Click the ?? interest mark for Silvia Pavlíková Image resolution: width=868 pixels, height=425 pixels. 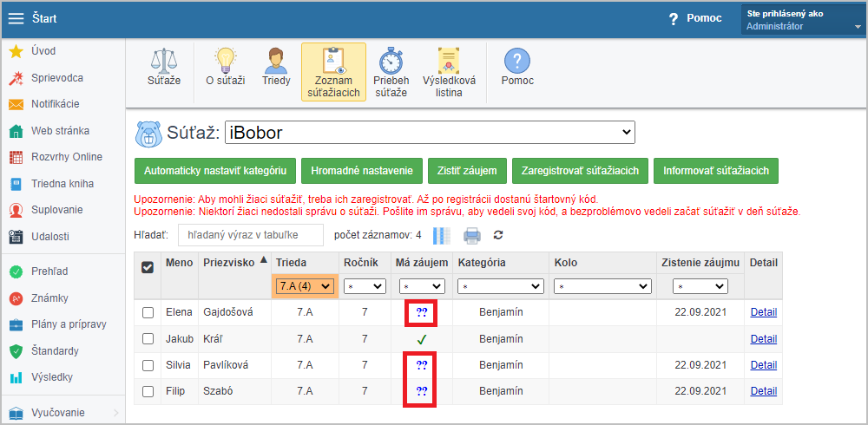422,365
